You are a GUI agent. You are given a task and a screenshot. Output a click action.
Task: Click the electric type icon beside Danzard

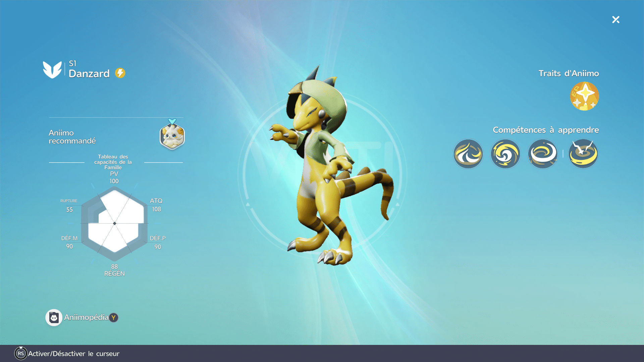point(120,73)
